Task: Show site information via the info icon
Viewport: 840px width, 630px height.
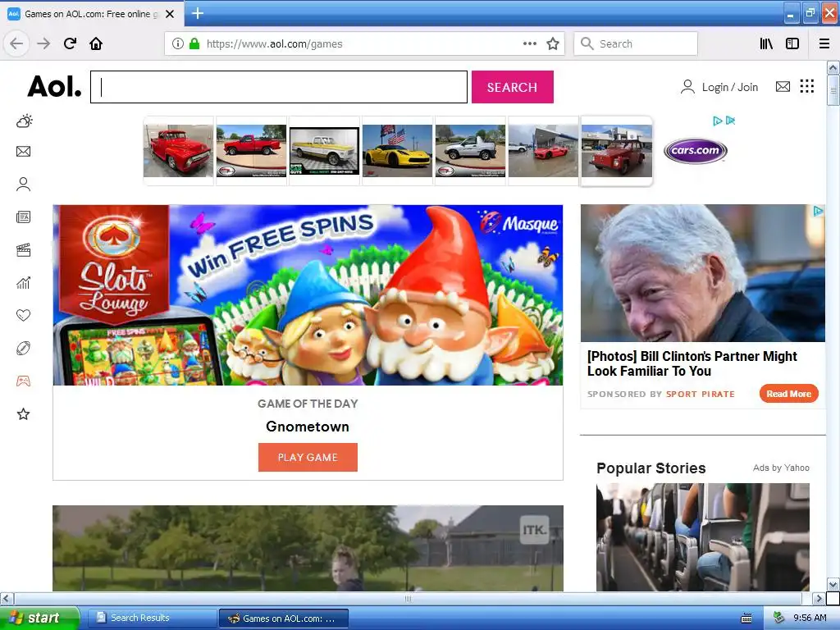Action: point(177,43)
